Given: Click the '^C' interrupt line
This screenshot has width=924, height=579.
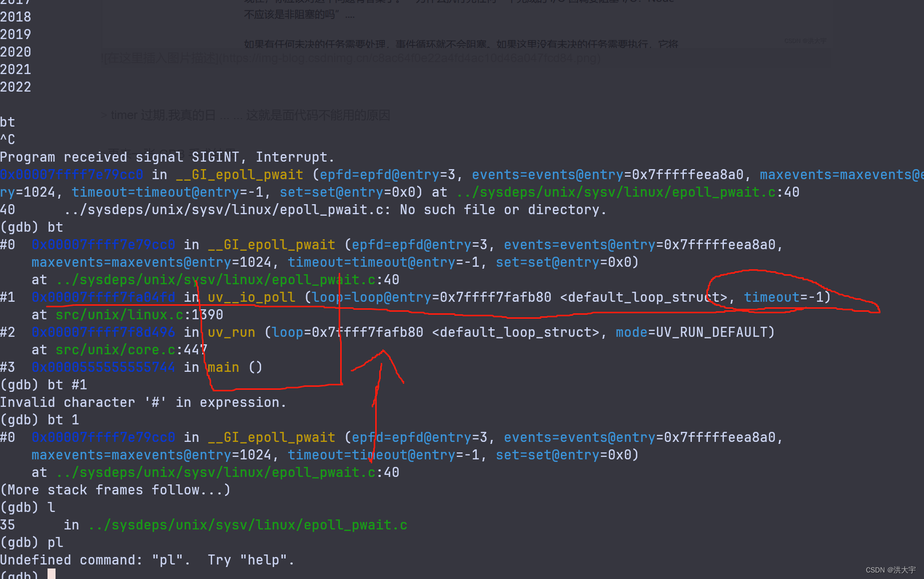Looking at the screenshot, I should tap(8, 140).
